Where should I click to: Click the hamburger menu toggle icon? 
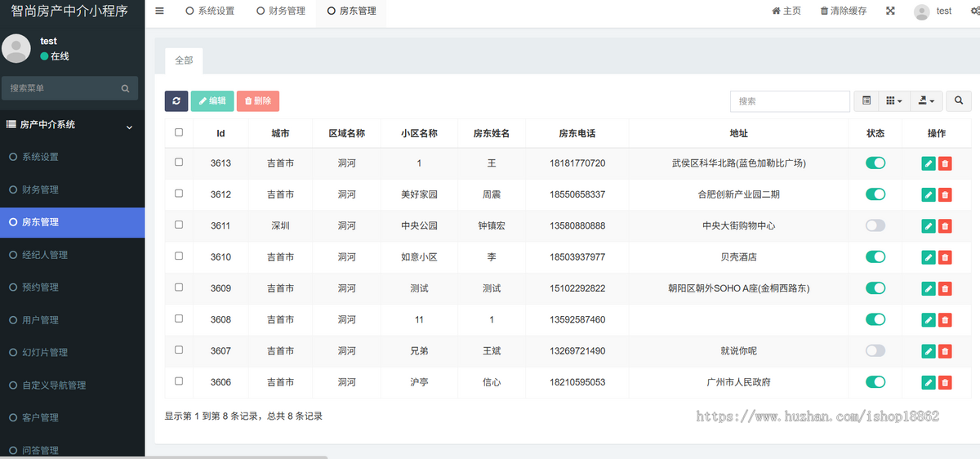click(159, 11)
